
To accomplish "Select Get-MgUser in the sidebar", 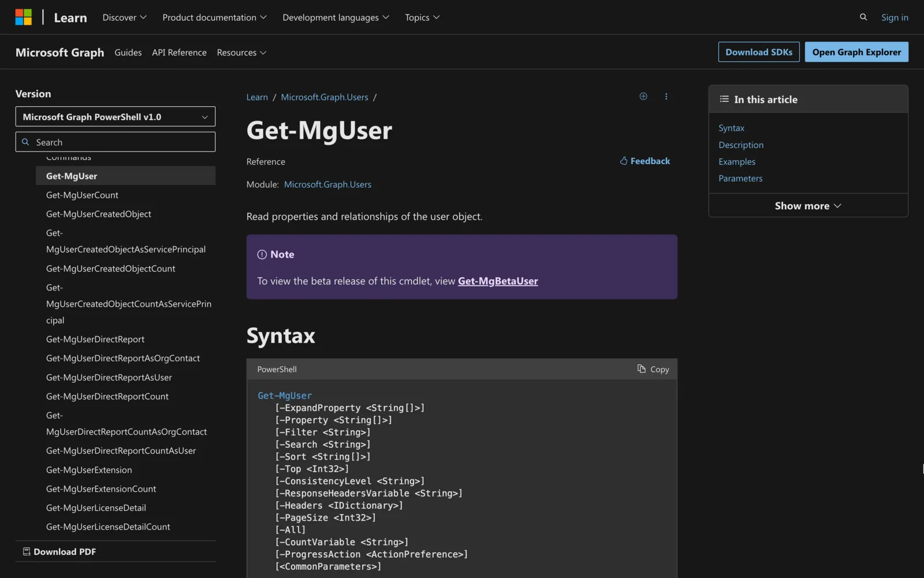I will click(x=125, y=176).
